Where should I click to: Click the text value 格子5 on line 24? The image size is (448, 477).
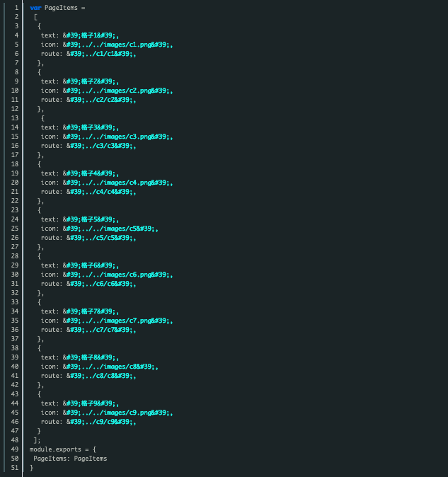click(x=91, y=219)
